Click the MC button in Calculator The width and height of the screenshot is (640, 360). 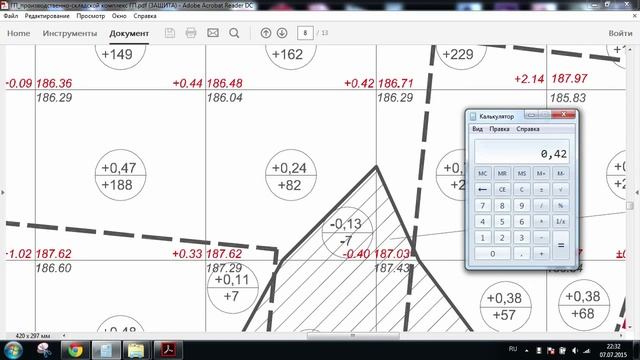click(x=482, y=173)
